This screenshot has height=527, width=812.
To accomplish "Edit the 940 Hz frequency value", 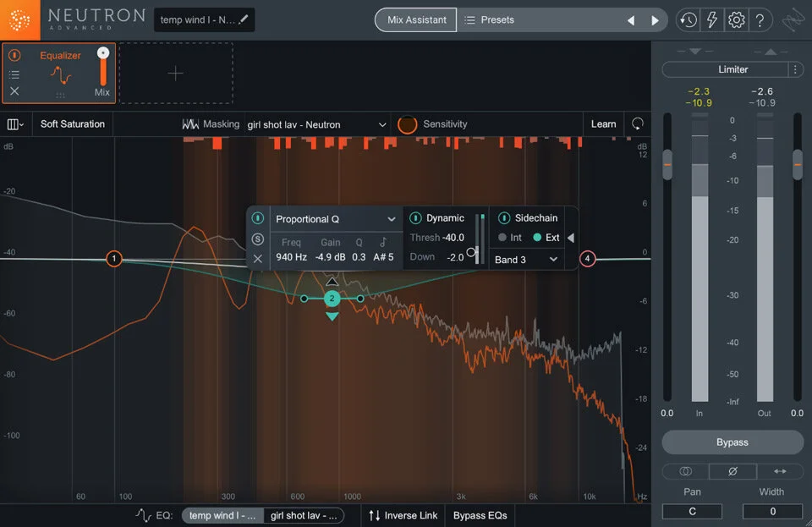I will click(291, 257).
